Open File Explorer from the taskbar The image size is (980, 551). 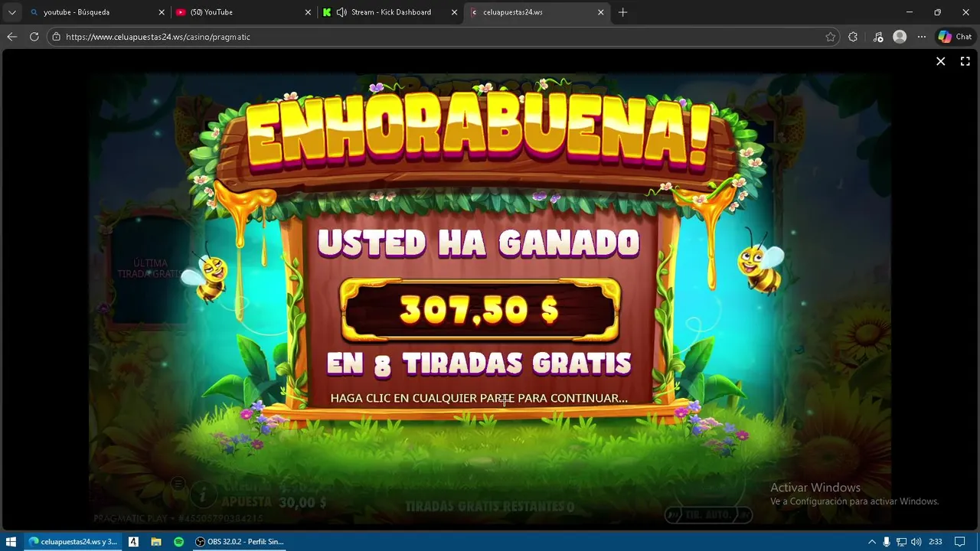pos(156,541)
